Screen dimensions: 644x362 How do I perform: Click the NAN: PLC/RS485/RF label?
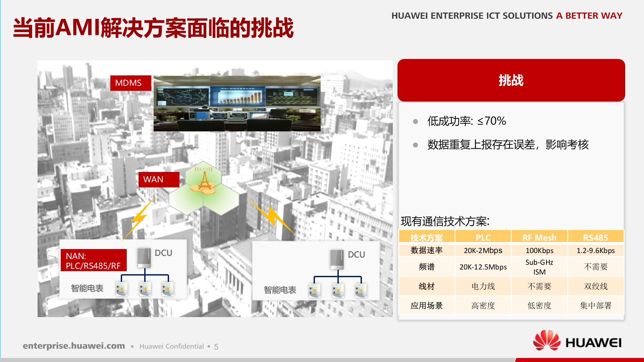(94, 259)
